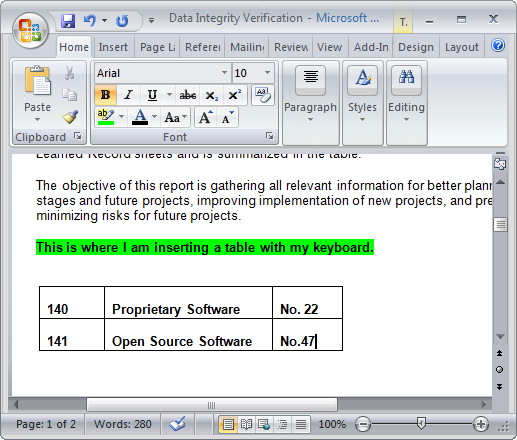Screen dimensions: 517x440
Task: Expand Paste options arrow
Action: 37,119
